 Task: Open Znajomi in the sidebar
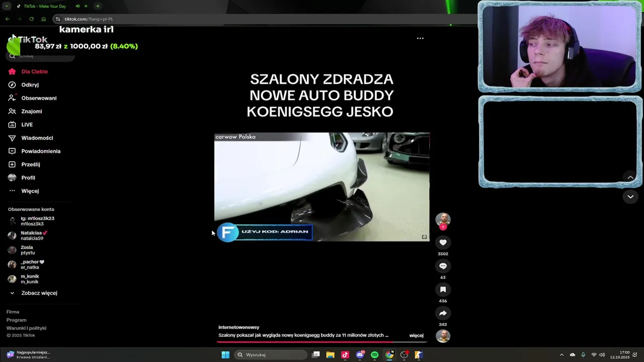click(x=25, y=111)
